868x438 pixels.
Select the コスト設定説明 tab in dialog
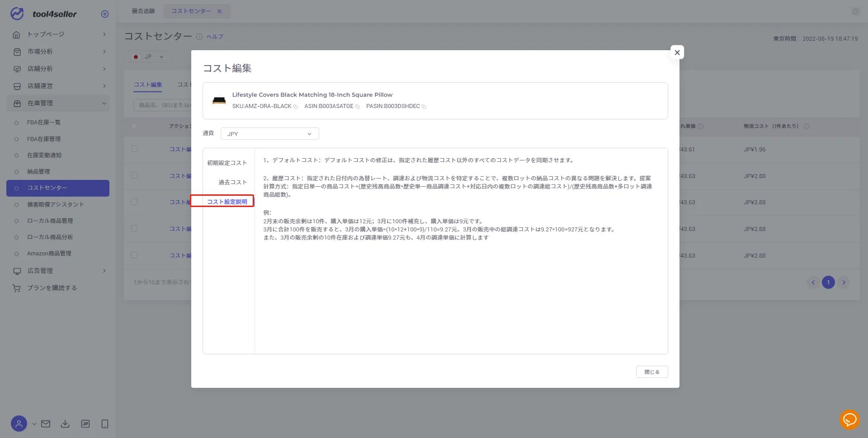click(x=227, y=202)
